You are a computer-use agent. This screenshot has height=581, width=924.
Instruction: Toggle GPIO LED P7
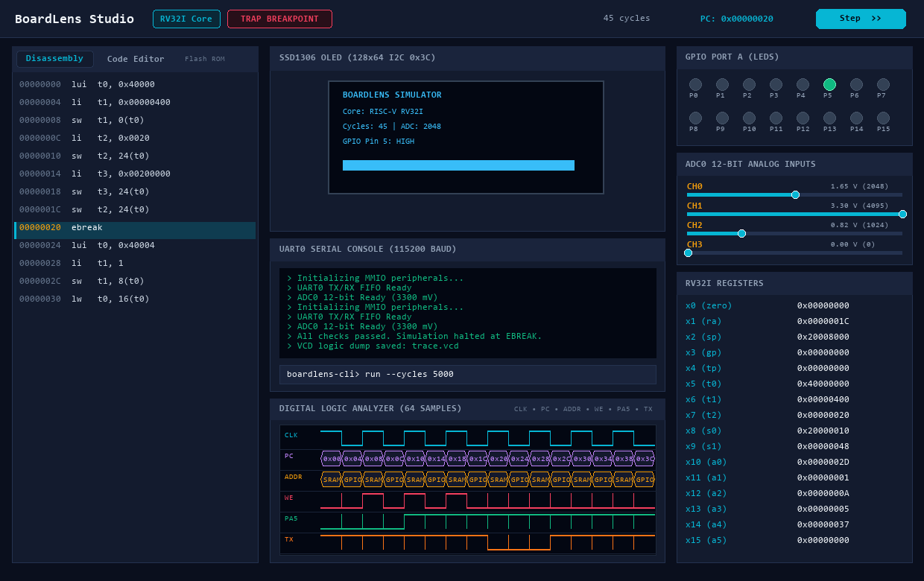(x=883, y=85)
